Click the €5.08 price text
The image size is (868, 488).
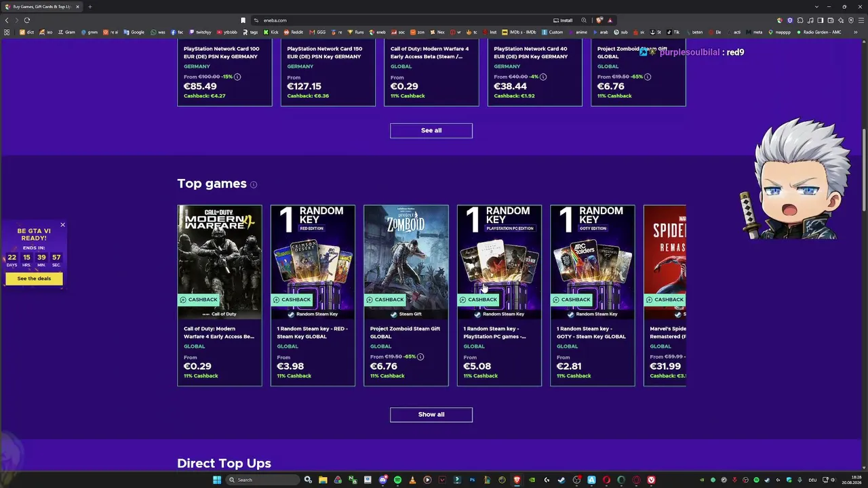click(477, 367)
